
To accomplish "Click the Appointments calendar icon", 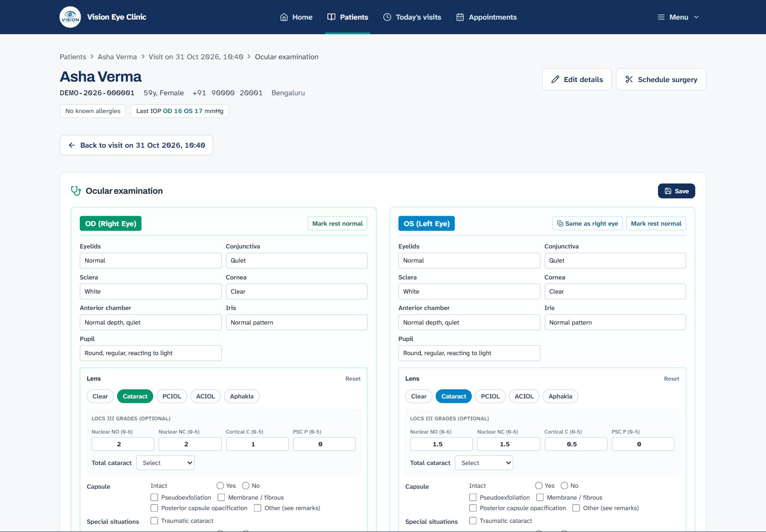I will point(460,17).
